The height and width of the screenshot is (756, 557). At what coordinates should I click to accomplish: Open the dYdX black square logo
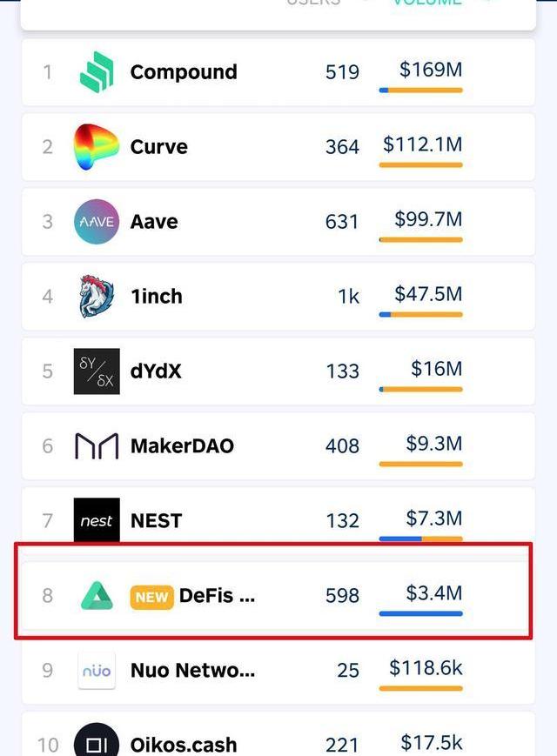point(97,371)
